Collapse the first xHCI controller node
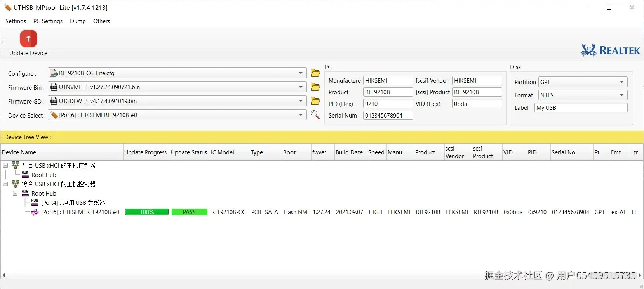Screen dimensions: 644x289 pyautogui.click(x=5, y=165)
